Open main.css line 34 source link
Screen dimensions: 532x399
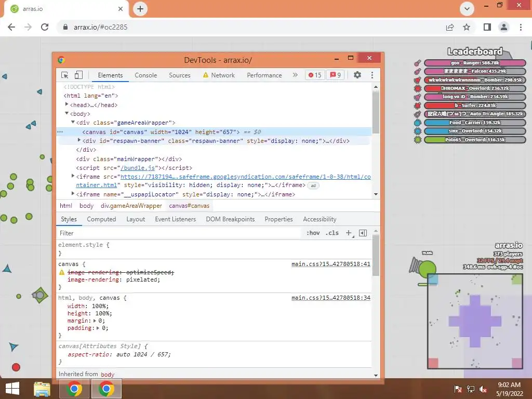(331, 298)
